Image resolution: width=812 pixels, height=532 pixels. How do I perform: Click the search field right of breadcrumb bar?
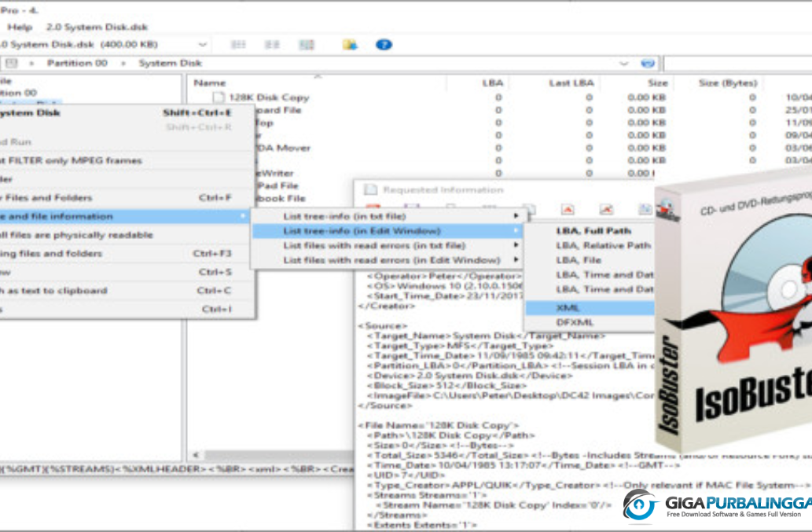(738, 63)
